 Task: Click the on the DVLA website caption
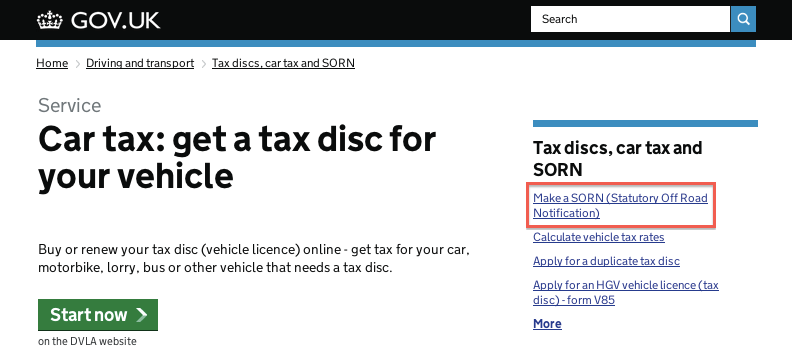(x=87, y=341)
